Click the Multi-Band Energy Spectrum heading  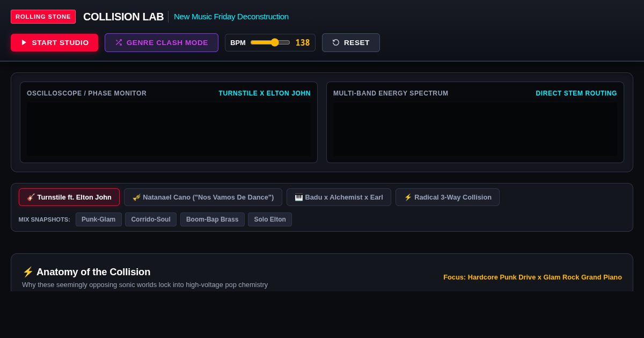tap(391, 93)
